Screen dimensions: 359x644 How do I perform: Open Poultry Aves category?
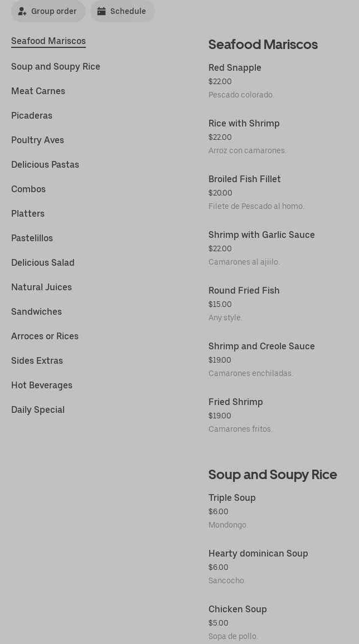37,140
